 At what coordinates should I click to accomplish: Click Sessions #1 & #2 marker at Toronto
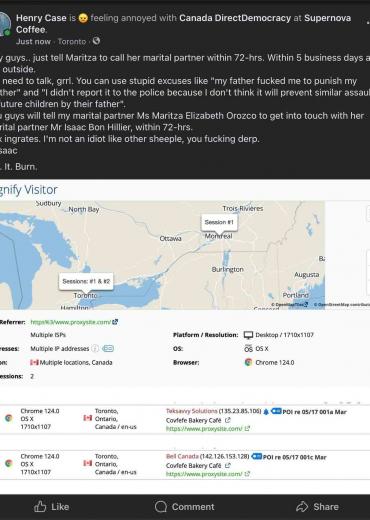click(x=86, y=283)
